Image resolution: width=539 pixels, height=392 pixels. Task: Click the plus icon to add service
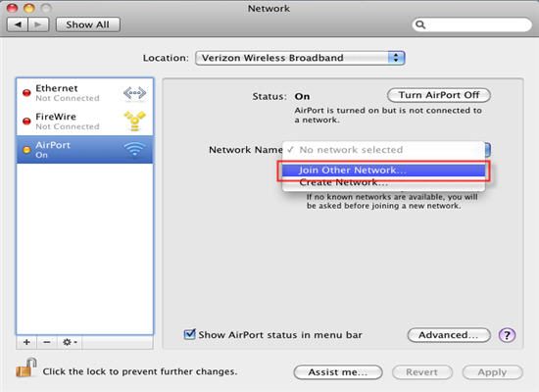[x=26, y=342]
